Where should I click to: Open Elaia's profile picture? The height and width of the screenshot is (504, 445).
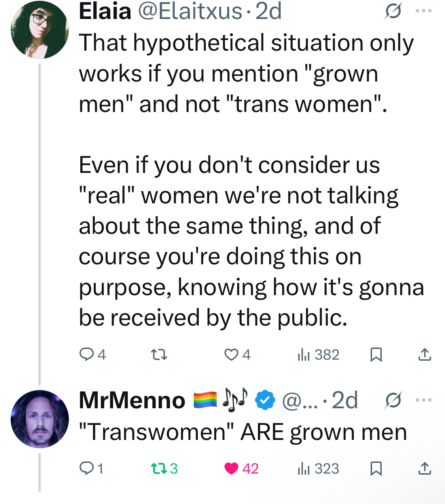click(40, 30)
